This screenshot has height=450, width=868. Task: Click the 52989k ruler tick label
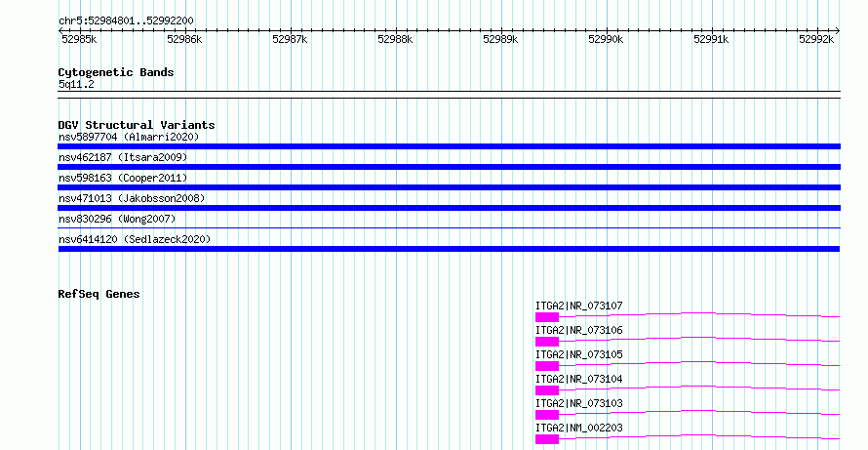(500, 39)
